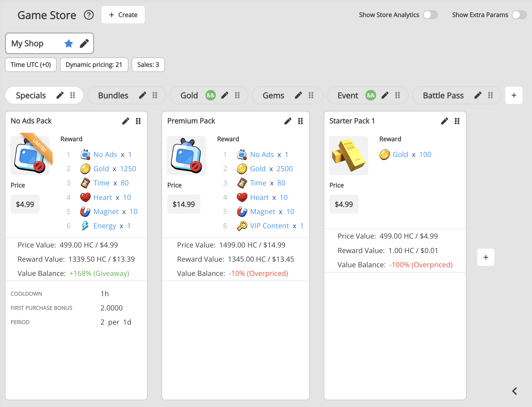Click the Gold tab's green && badge

coord(210,95)
